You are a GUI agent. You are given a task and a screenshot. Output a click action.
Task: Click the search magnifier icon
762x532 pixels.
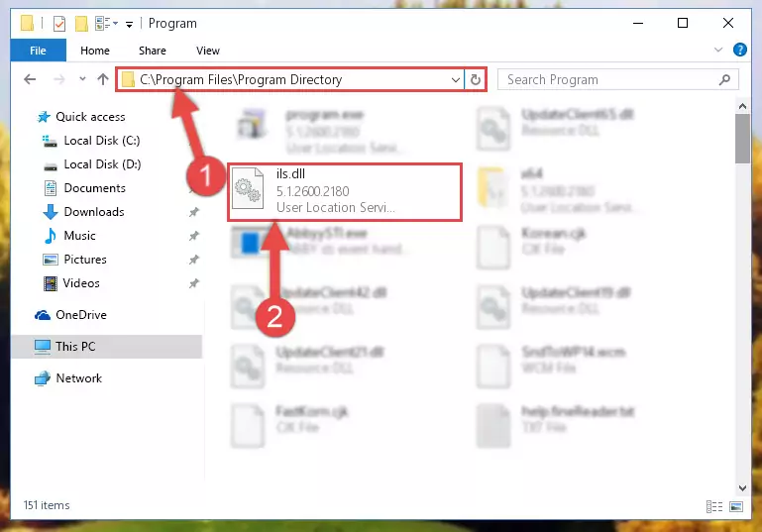724,79
